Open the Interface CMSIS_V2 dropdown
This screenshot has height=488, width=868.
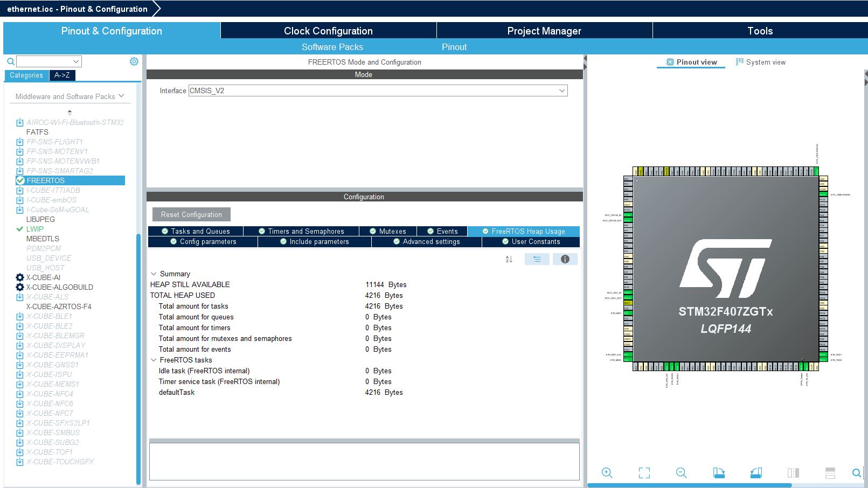(x=562, y=90)
